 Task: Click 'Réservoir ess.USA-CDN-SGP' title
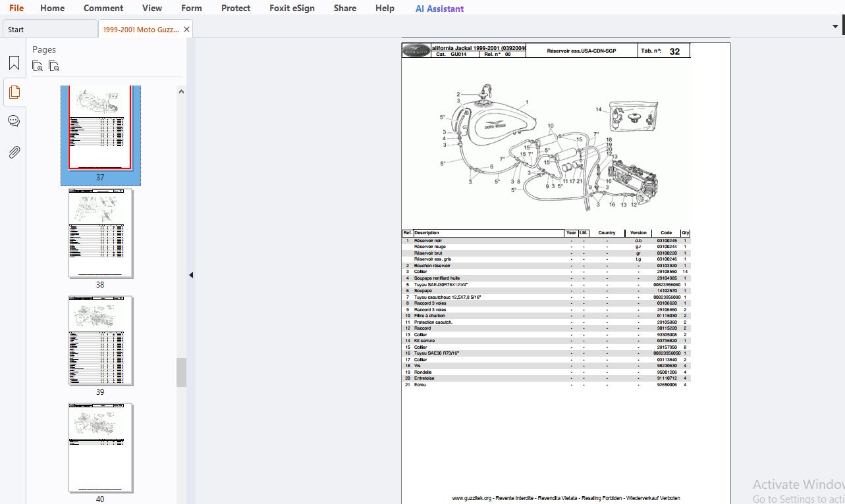click(x=582, y=51)
